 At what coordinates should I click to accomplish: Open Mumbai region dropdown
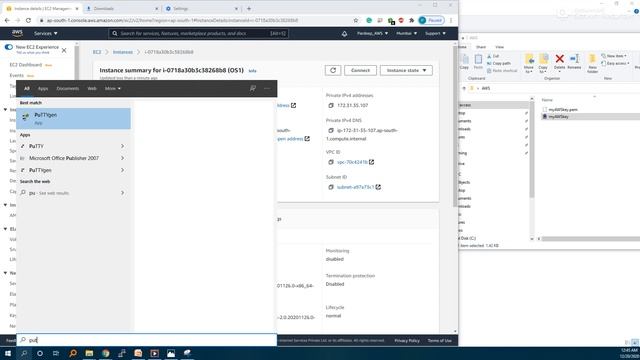pos(407,33)
